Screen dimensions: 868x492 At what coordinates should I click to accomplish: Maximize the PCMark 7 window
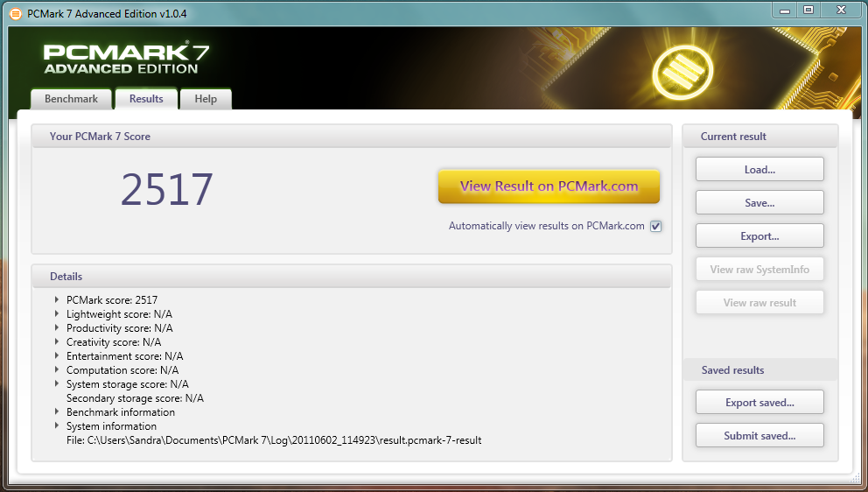[x=808, y=10]
